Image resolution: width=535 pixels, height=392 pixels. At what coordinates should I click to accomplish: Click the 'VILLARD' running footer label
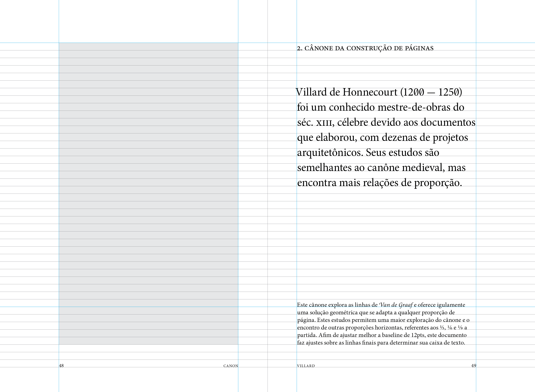[x=306, y=366]
